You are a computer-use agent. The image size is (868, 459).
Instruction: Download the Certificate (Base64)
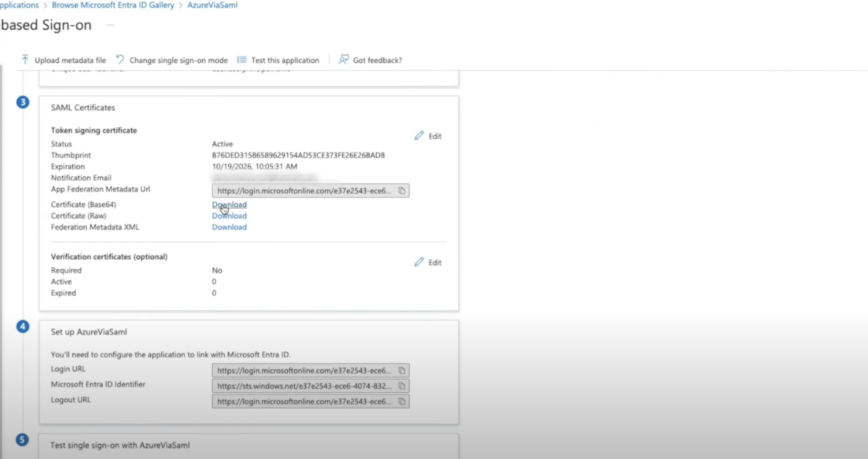pyautogui.click(x=229, y=205)
